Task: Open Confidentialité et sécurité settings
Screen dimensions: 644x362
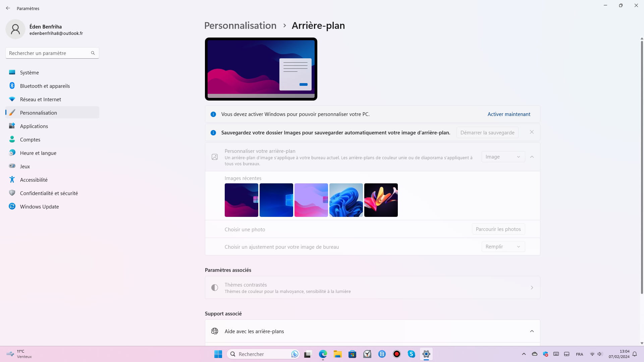Action: [x=52, y=193]
